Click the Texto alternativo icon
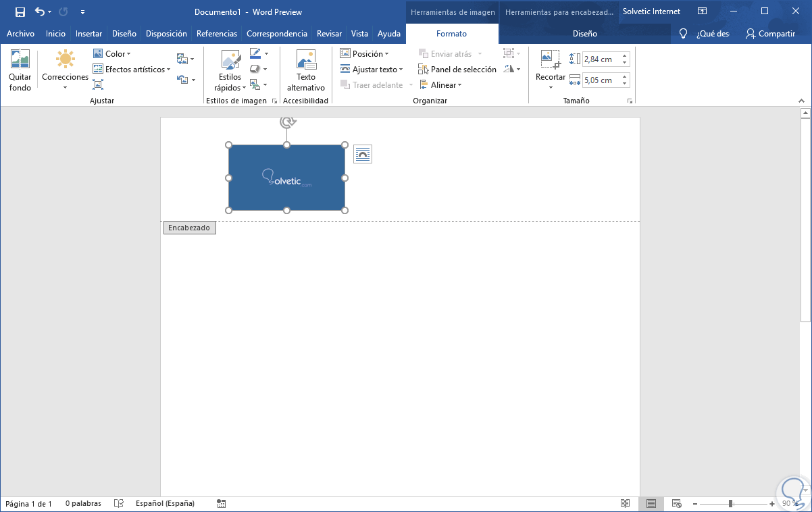Screen dimensions: 812x512 tap(306, 59)
